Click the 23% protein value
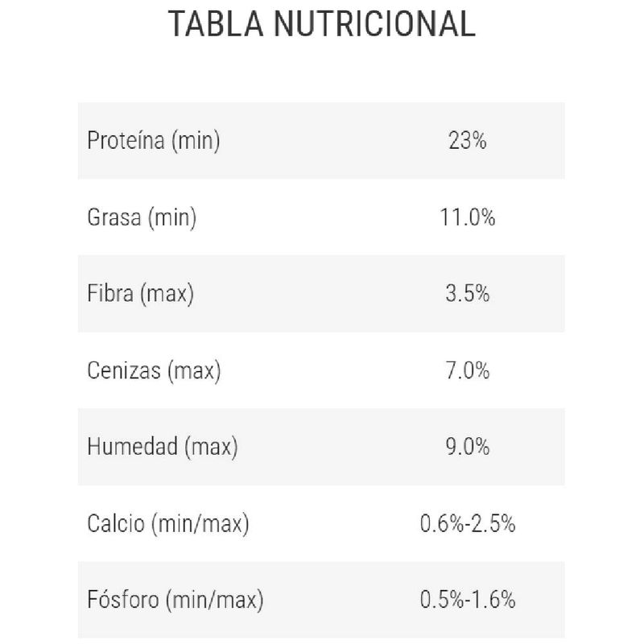This screenshot has width=644, height=644. tap(468, 142)
